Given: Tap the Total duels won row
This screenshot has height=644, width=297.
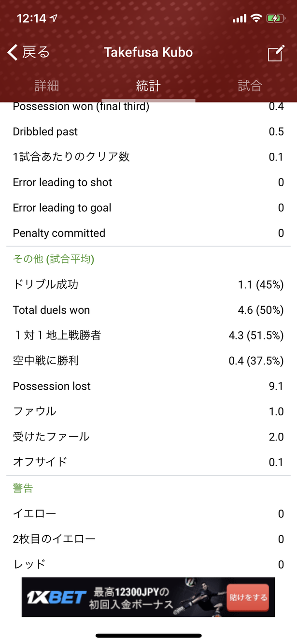Looking at the screenshot, I should click(x=148, y=310).
